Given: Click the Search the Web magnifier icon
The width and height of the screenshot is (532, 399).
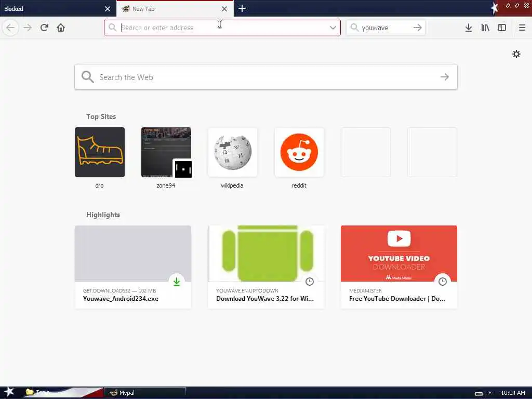Looking at the screenshot, I should 87,77.
